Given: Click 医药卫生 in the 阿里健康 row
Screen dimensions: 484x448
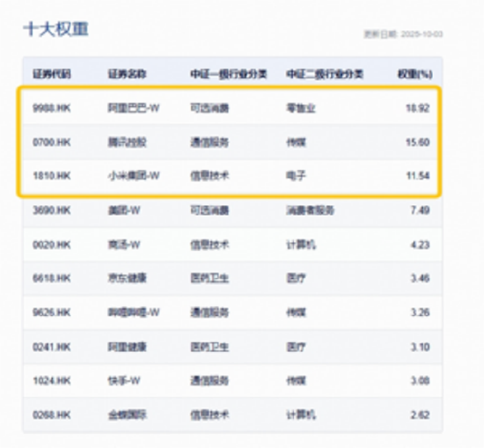Looking at the screenshot, I should (209, 348).
